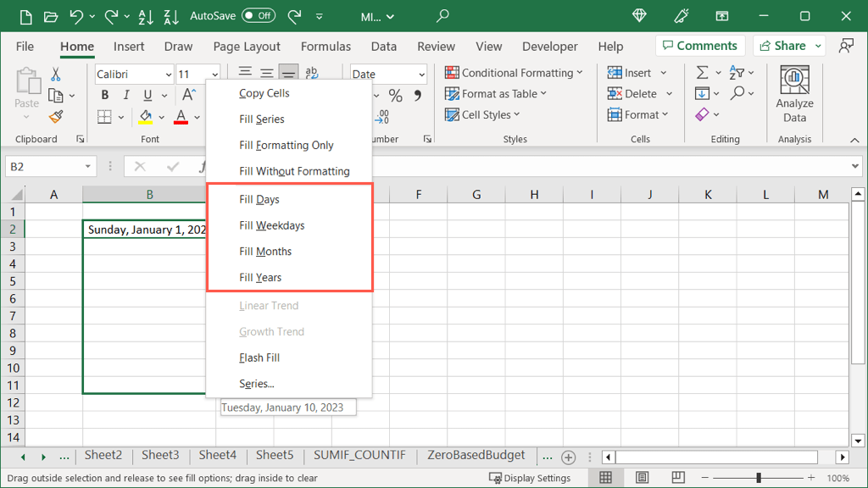Click the Analyze Data icon
The width and height of the screenshot is (868, 488).
tap(794, 82)
